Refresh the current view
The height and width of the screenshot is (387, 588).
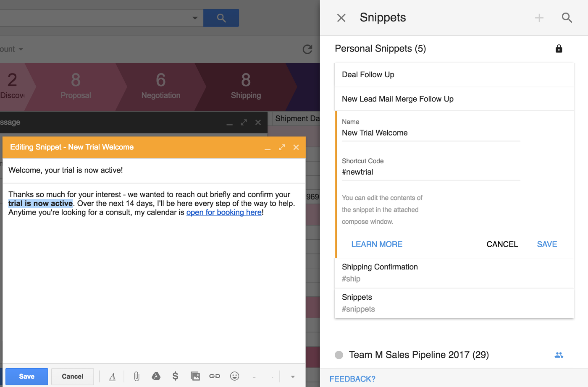click(x=307, y=49)
